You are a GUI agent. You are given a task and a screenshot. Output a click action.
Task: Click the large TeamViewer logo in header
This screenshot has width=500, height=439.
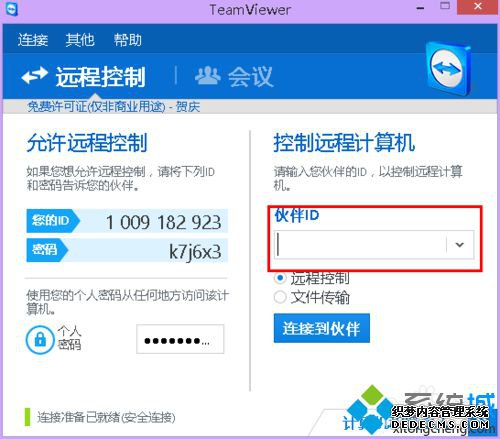pos(448,69)
